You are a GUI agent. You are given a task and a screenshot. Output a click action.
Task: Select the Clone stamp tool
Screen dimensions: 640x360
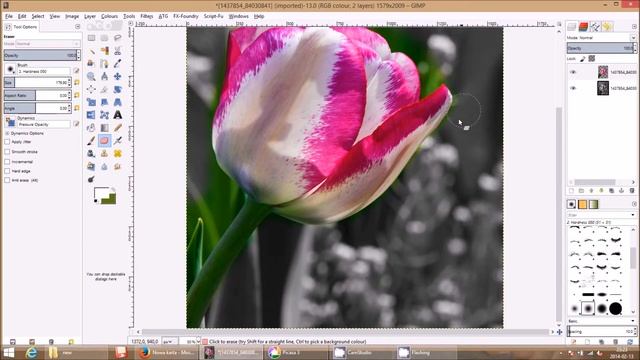(104, 153)
